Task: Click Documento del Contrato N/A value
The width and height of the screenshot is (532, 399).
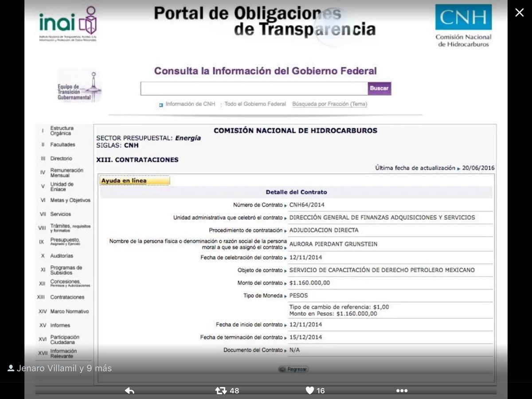Action: [x=294, y=350]
